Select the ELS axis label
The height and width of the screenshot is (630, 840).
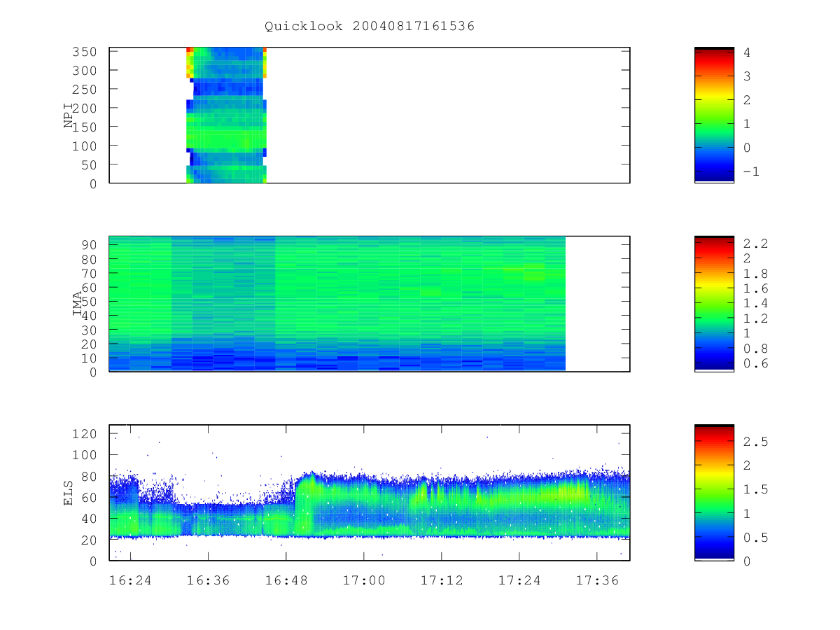[68, 493]
